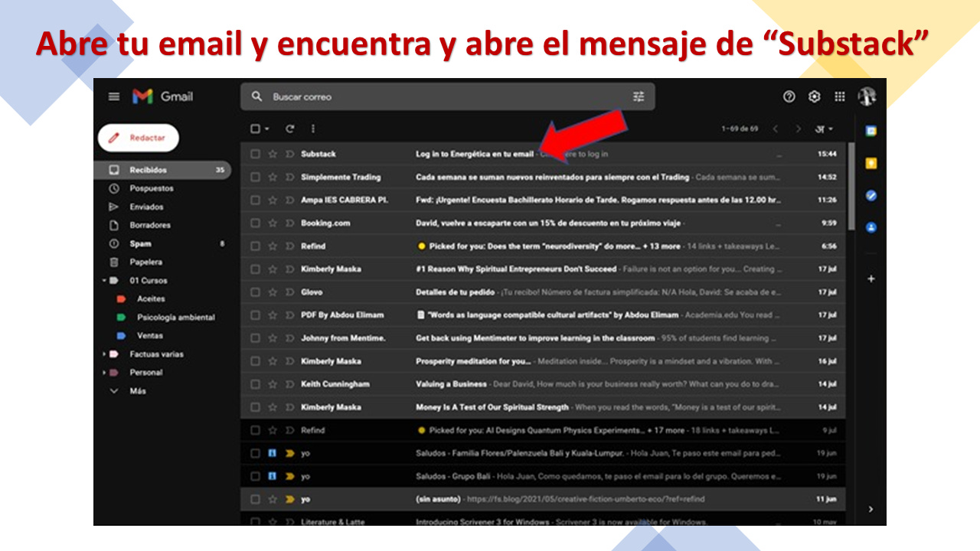Screen dimensions: 980x551
Task: Click the Refresh inbox icon
Action: point(290,129)
